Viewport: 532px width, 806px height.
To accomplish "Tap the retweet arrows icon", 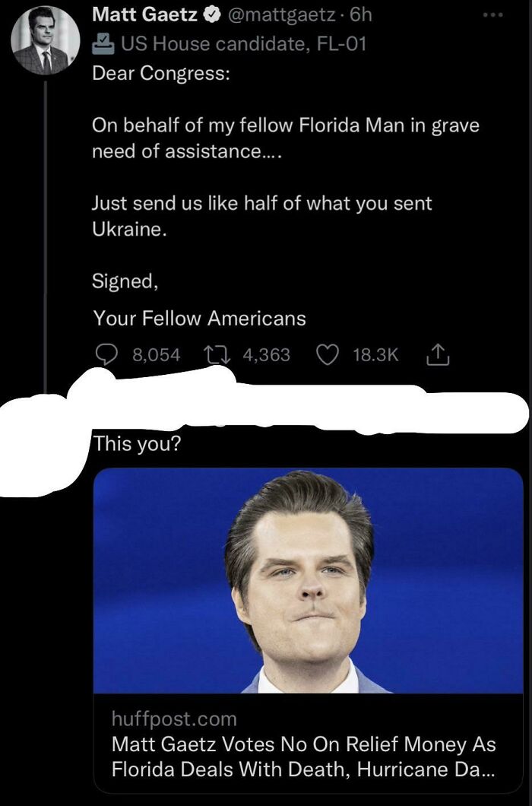I will [217, 354].
